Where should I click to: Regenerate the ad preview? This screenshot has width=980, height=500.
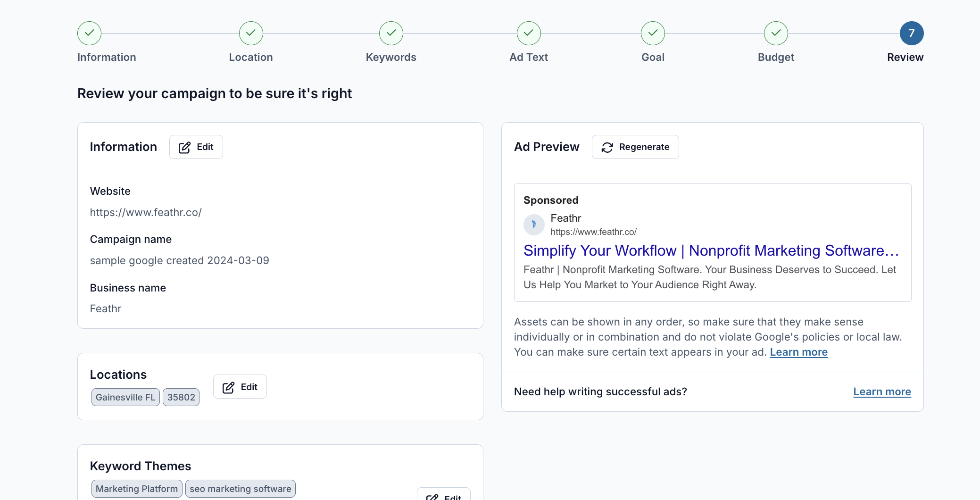pyautogui.click(x=635, y=147)
